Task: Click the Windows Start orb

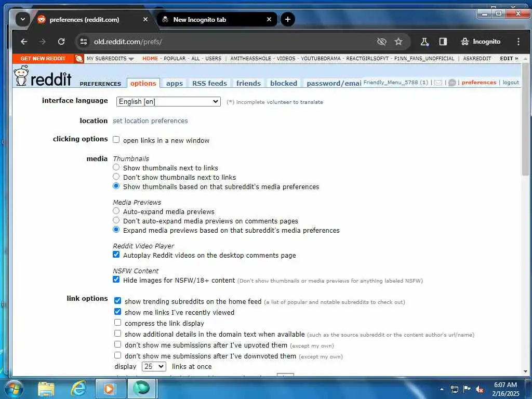Action: [x=14, y=389]
